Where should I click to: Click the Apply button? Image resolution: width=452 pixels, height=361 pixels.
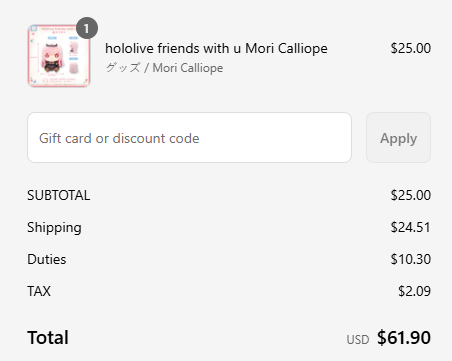tap(398, 138)
